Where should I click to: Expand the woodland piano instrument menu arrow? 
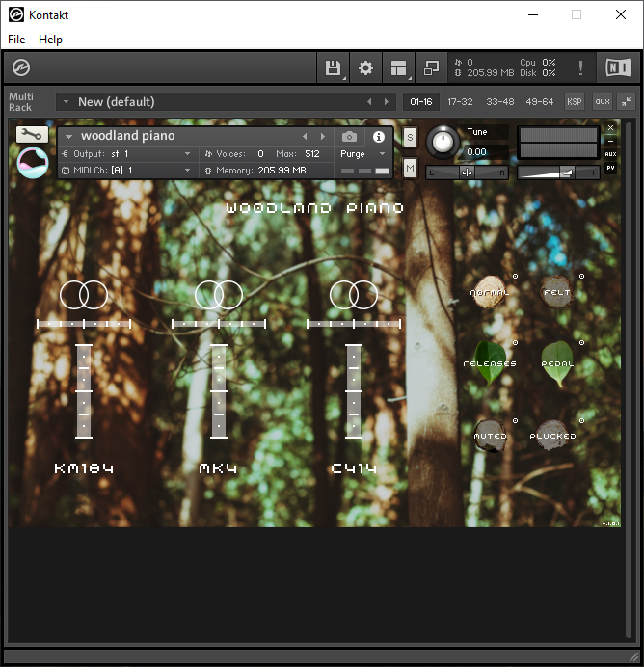68,137
